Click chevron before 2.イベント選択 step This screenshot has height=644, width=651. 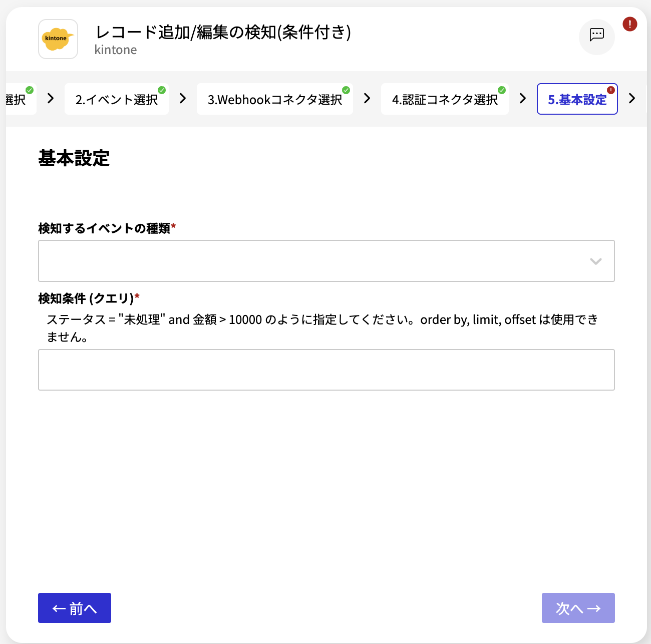coord(51,98)
